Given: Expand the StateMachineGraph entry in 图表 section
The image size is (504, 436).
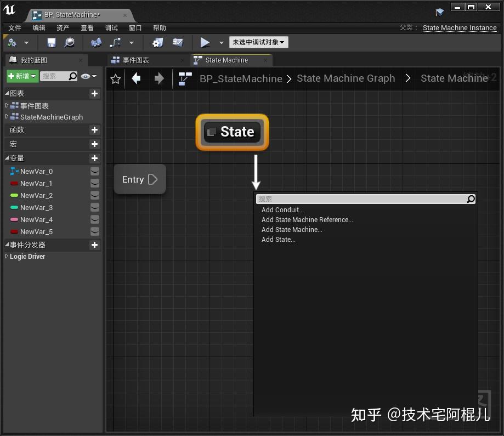Looking at the screenshot, I should coord(7,117).
